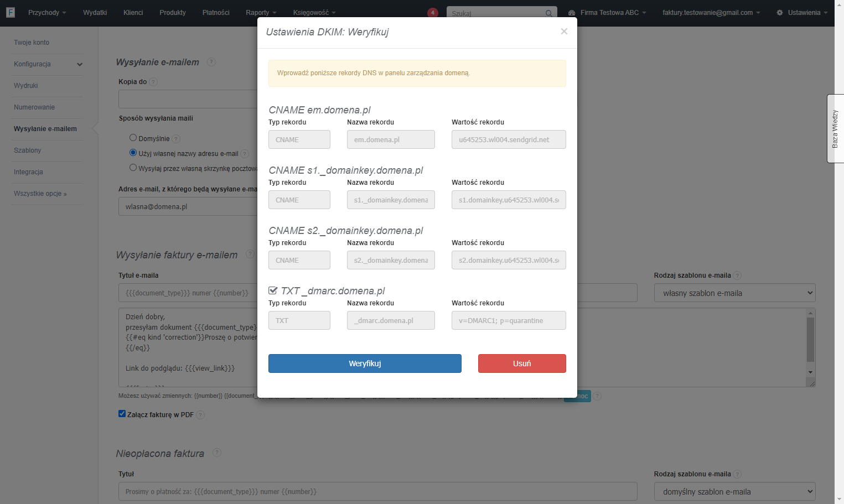This screenshot has width=844, height=504.
Task: Open help icon next to Nieopłacona faktura heading
Action: pos(217,453)
